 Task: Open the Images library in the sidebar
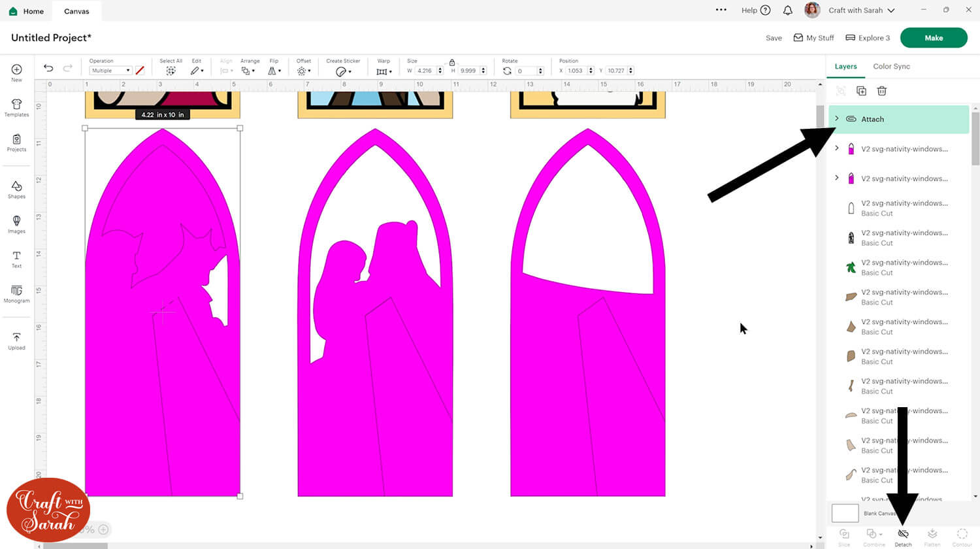[16, 224]
